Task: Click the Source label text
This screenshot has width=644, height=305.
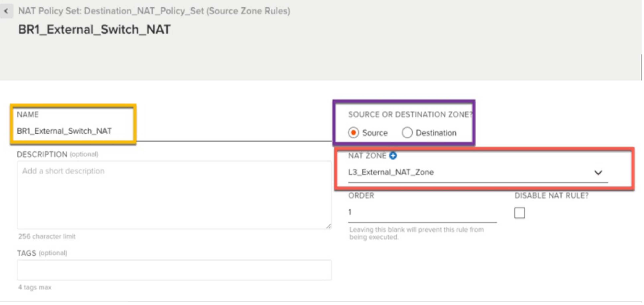Action: [x=375, y=133]
